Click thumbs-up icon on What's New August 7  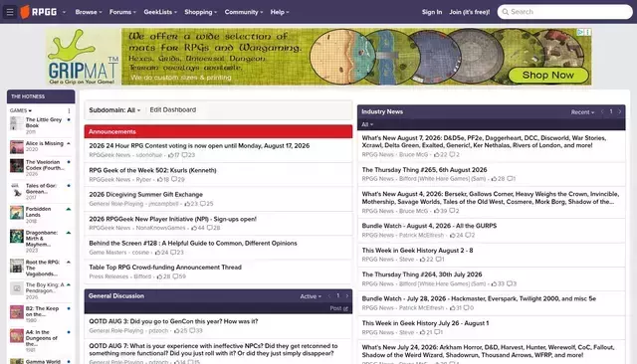click(437, 154)
